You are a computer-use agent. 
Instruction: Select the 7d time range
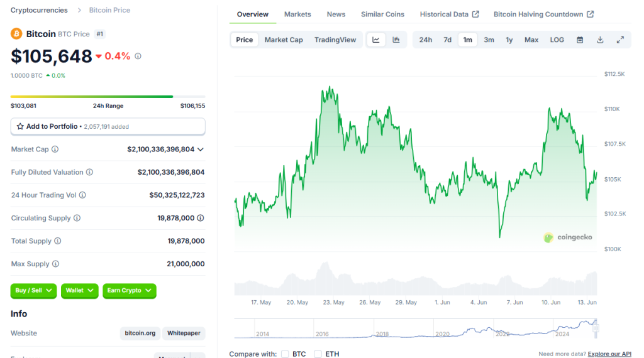click(447, 40)
